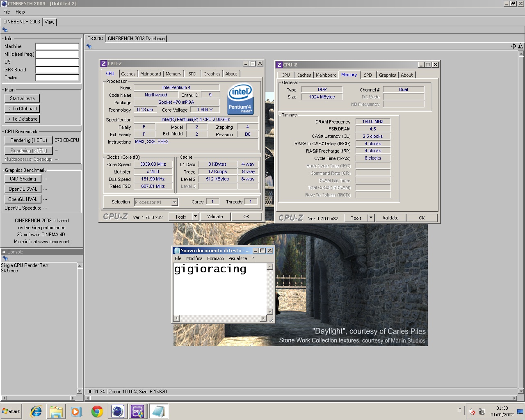Click OK in Memory CPU-Z window
Viewport: 525px width, 420px height.
(x=422, y=218)
